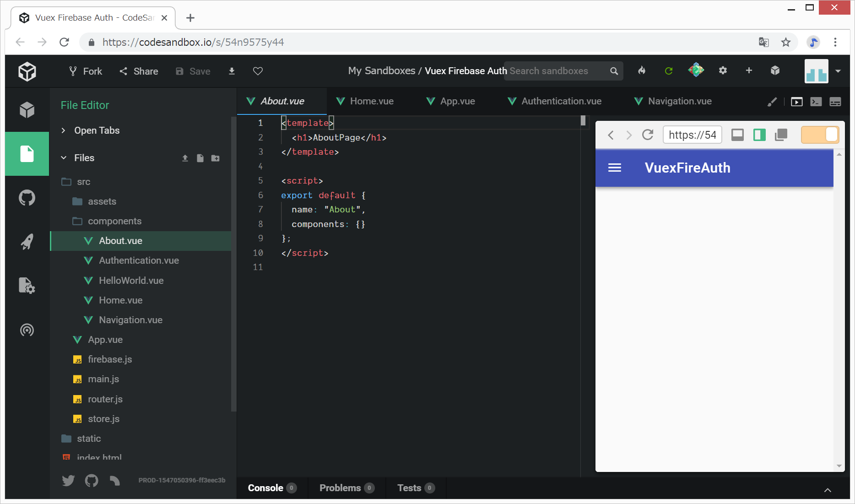This screenshot has width=855, height=504.
Task: Open the colorful diamond patron icon
Action: pos(696,70)
